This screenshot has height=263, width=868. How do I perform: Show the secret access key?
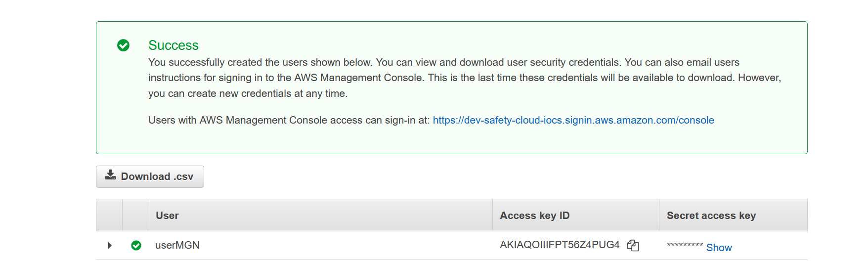click(x=719, y=248)
